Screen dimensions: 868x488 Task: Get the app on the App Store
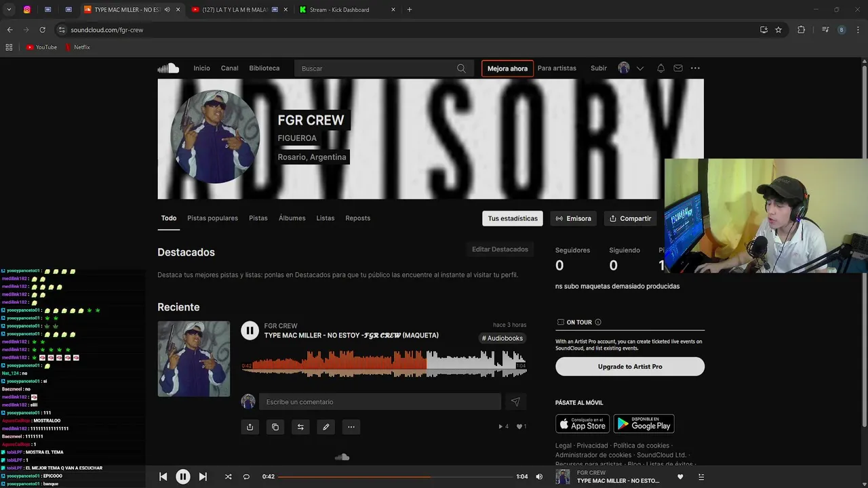(x=583, y=424)
